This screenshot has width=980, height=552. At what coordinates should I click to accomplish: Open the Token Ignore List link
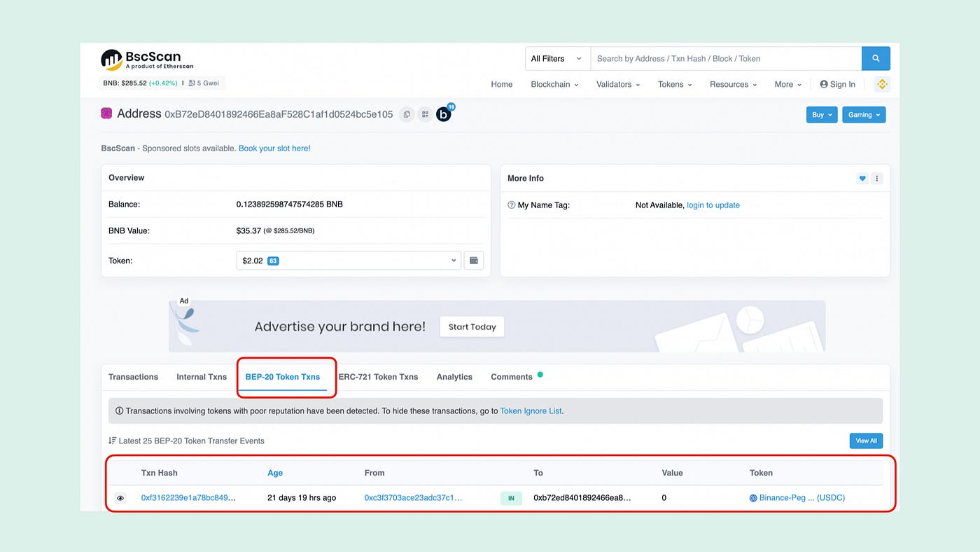[531, 411]
